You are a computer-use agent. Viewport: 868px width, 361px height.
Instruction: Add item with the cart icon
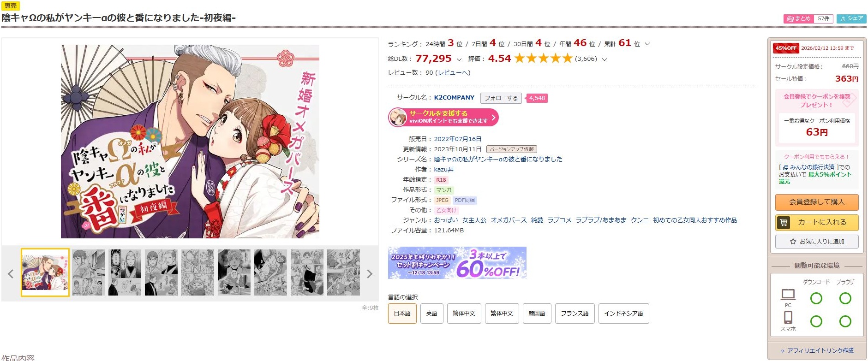(x=784, y=223)
